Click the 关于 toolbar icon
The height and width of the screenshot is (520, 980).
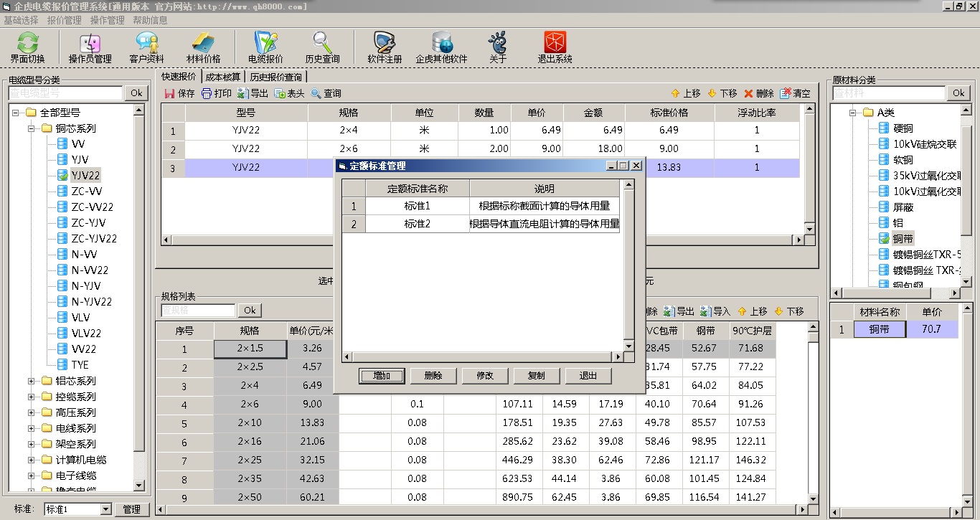[498, 48]
